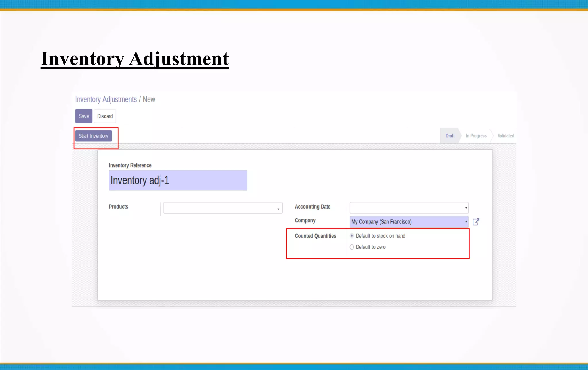
Task: Click the 'Inventory Reference' label
Action: (x=130, y=165)
